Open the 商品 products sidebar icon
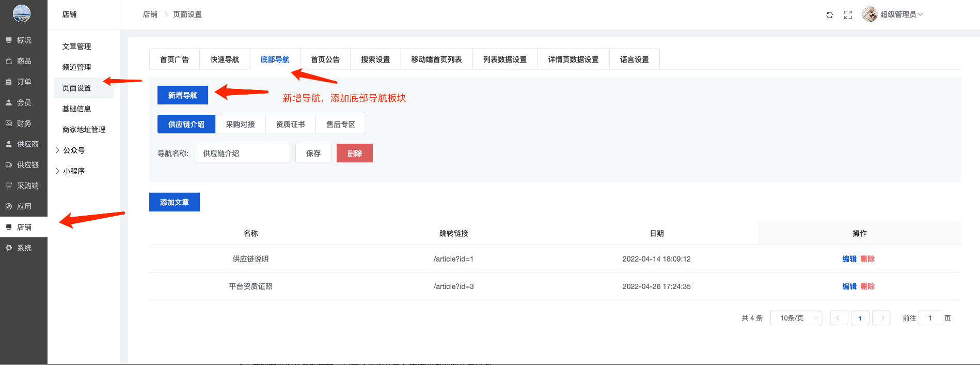Viewport: 980px width, 365px height. (x=9, y=61)
